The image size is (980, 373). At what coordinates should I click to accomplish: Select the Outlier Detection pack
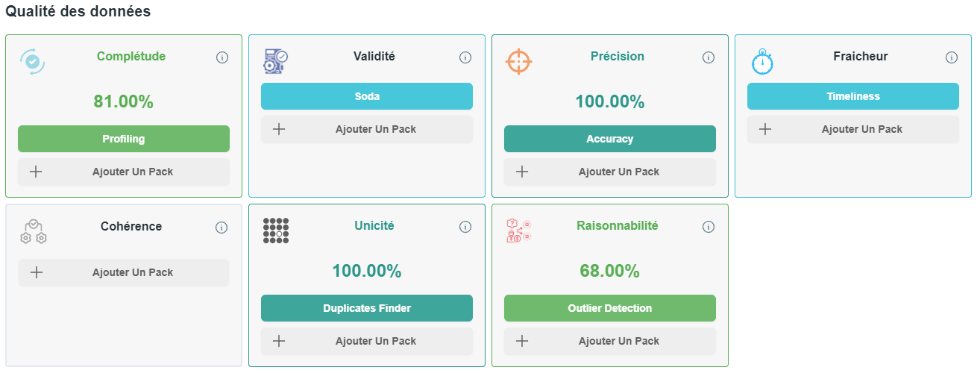[610, 308]
